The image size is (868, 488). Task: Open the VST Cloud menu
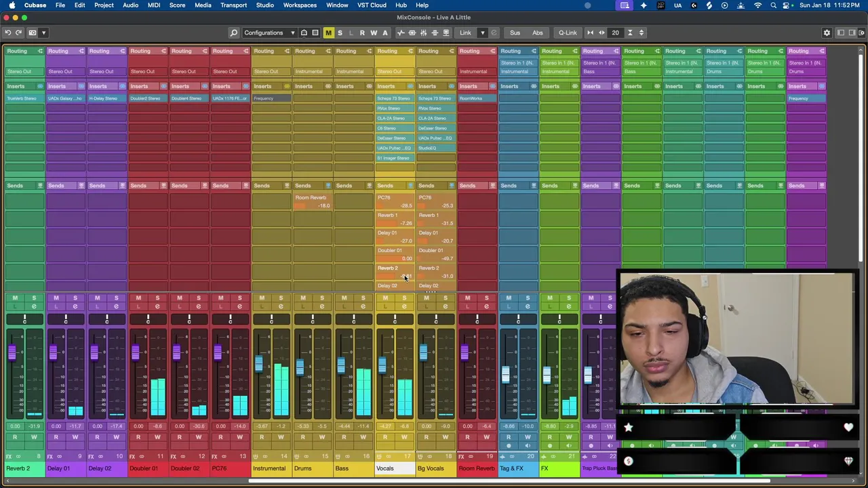372,5
